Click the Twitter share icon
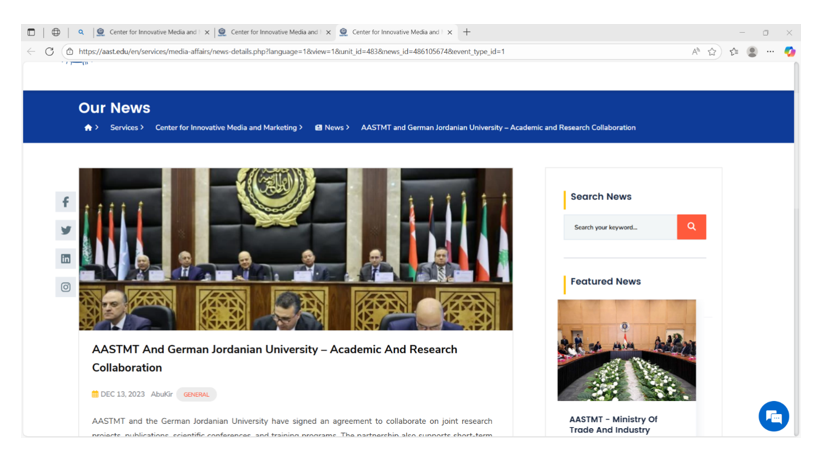The width and height of the screenshot is (825, 450). [66, 230]
